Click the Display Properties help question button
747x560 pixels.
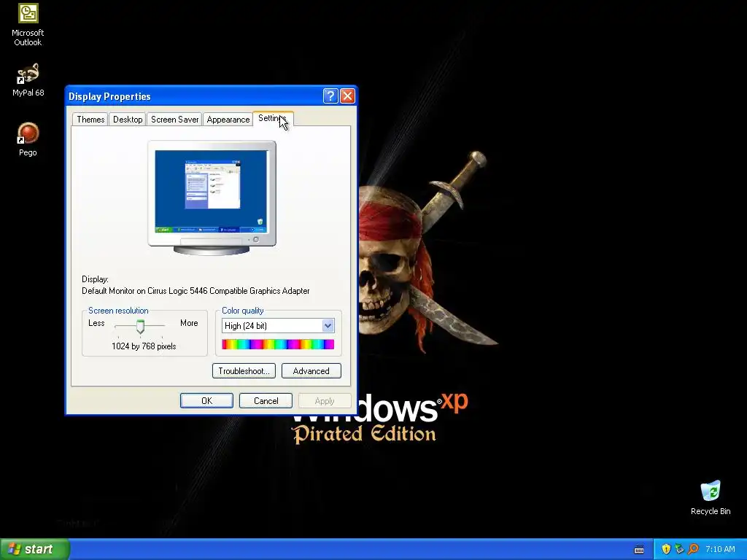tap(330, 96)
